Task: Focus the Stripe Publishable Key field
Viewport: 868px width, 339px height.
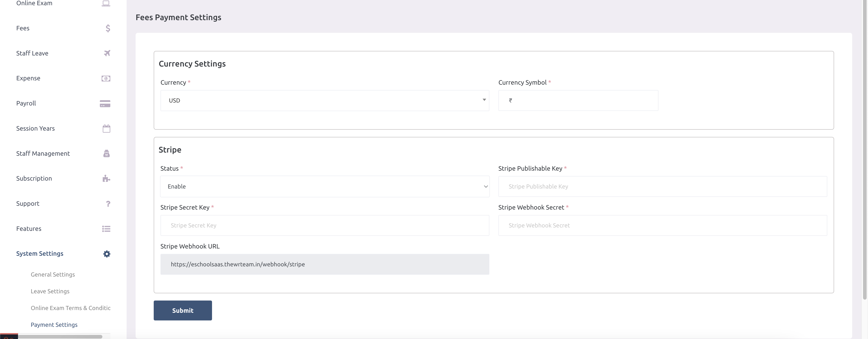Action: [663, 186]
